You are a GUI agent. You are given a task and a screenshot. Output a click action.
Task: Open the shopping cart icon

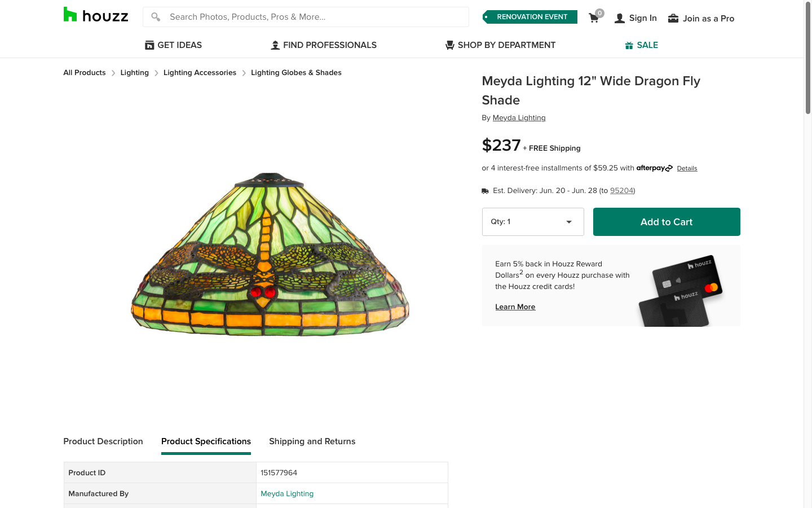(x=594, y=18)
